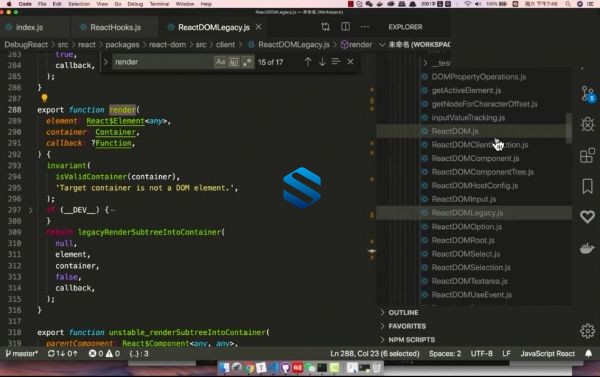Open the Terminal menu
This screenshot has height=377, width=600.
coord(159,4)
